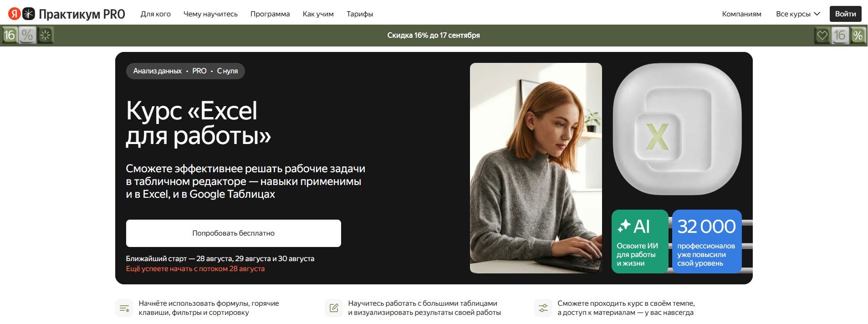Click the Скидка 16% до 17 сентября banner
Viewport: 868px width, 324px height.
coord(434,35)
